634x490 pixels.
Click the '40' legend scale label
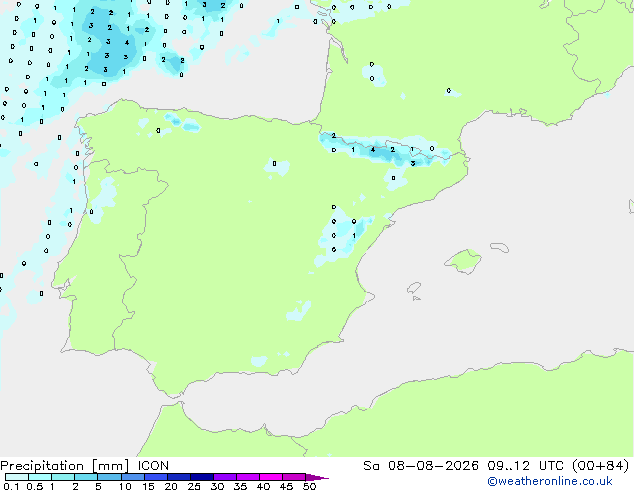tap(263, 486)
